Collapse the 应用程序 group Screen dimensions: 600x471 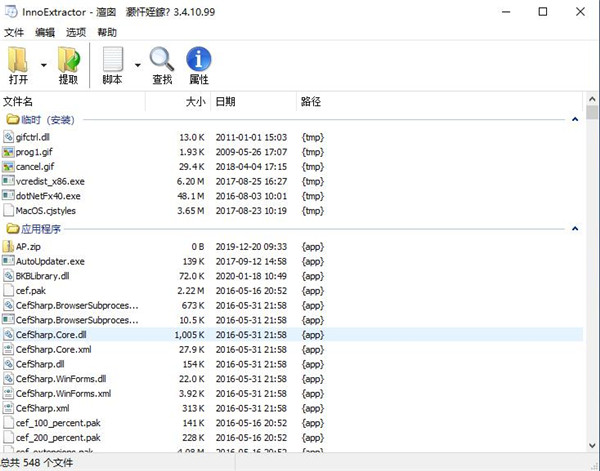point(576,229)
